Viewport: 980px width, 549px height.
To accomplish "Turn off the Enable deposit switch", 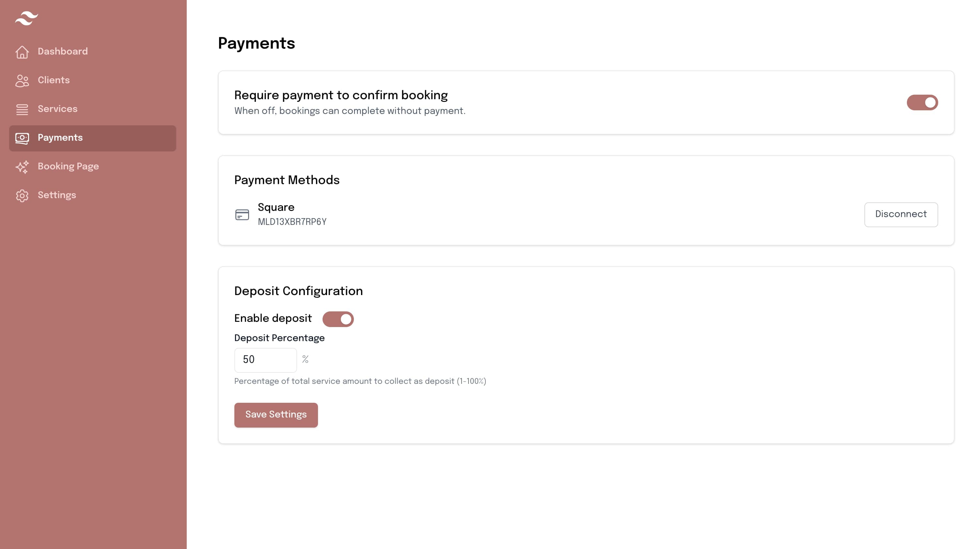I will [x=338, y=319].
